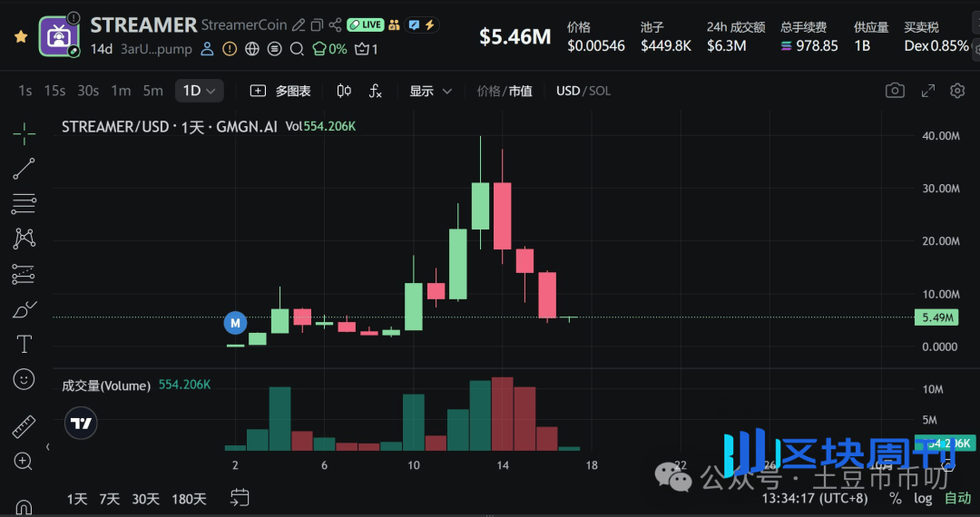Click the chef hat 0% indicator
Image resolution: width=980 pixels, height=517 pixels.
329,49
